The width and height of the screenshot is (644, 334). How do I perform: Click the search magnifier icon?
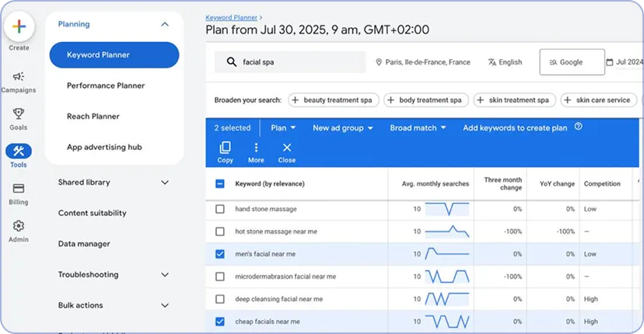tap(232, 62)
